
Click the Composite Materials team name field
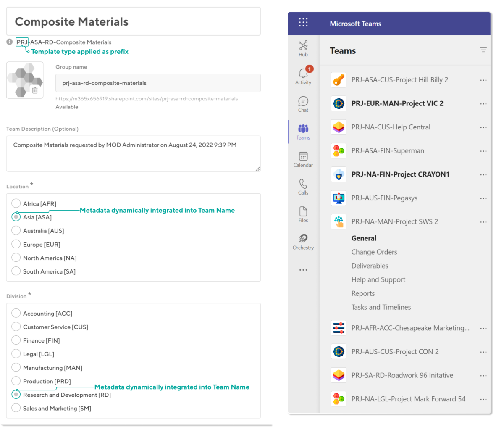click(x=134, y=22)
